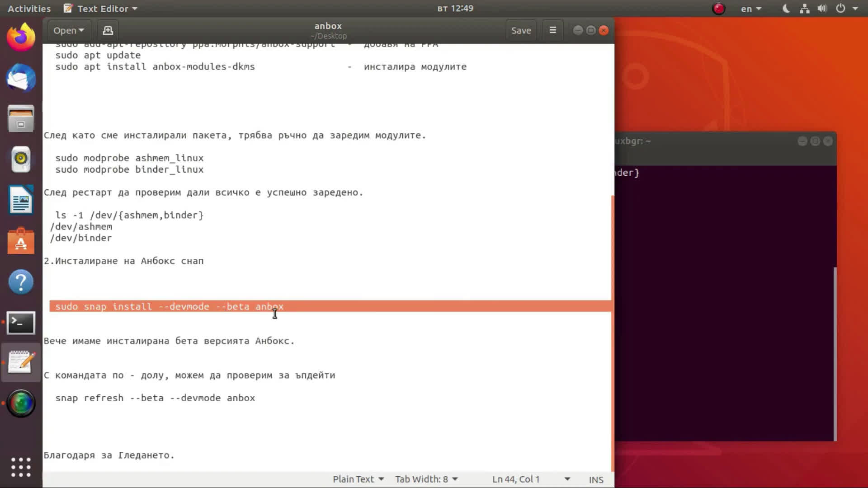The image size is (868, 488).
Task: Click the INS mode indicator in status bar
Action: (x=595, y=479)
